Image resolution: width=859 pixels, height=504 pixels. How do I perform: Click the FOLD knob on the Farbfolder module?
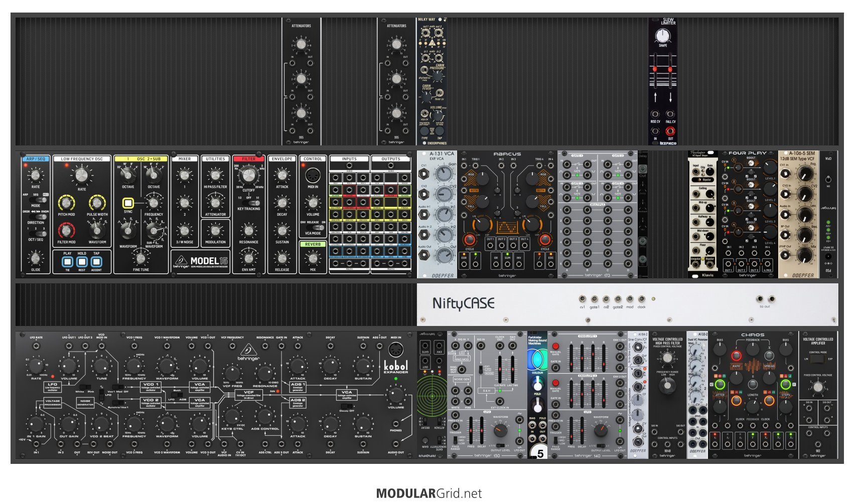(x=537, y=405)
